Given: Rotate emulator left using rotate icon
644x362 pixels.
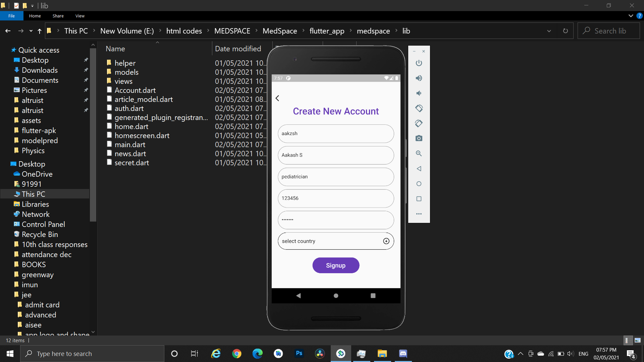Looking at the screenshot, I should pyautogui.click(x=419, y=108).
